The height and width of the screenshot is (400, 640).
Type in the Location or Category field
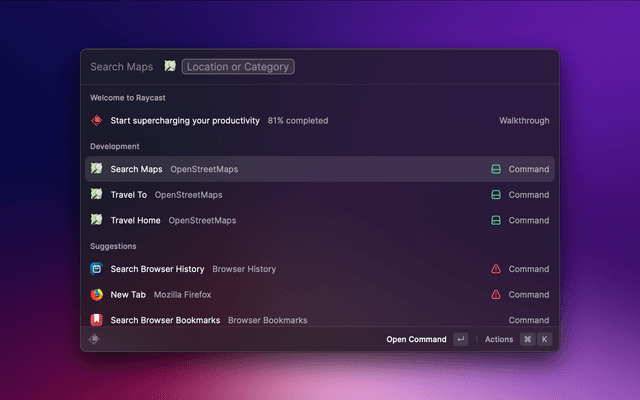coord(238,67)
